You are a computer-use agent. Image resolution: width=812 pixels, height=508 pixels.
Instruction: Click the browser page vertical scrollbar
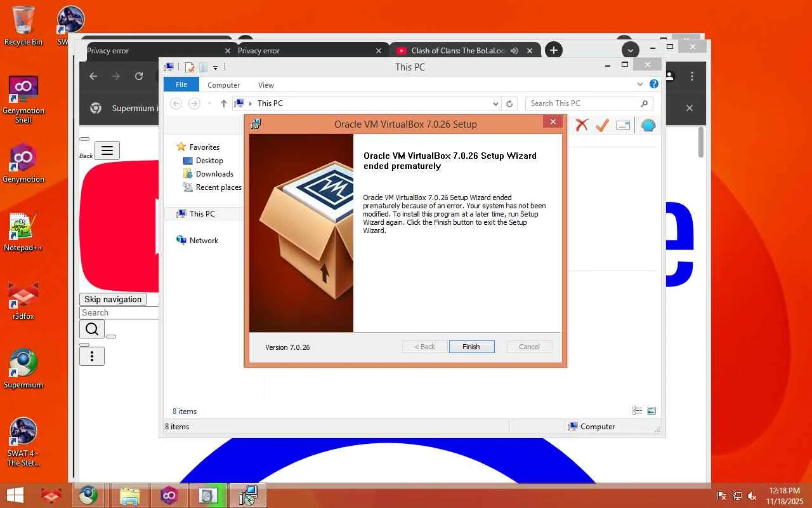(701, 142)
